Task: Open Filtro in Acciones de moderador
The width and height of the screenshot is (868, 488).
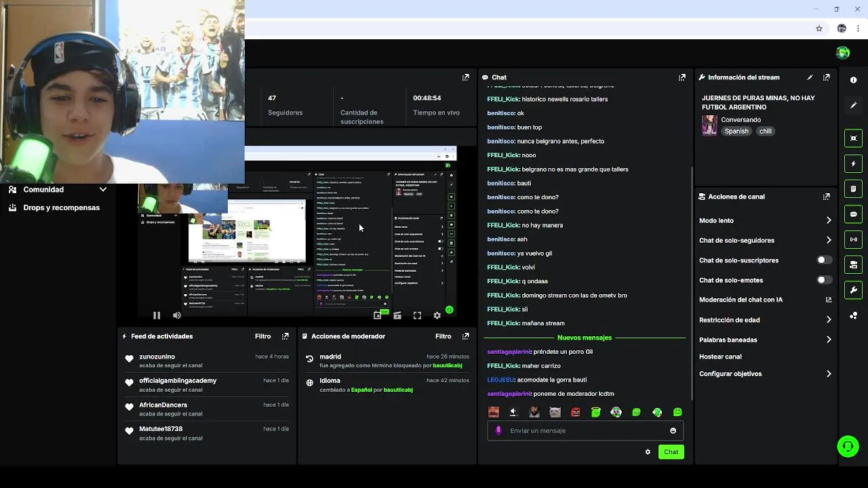Action: click(443, 336)
